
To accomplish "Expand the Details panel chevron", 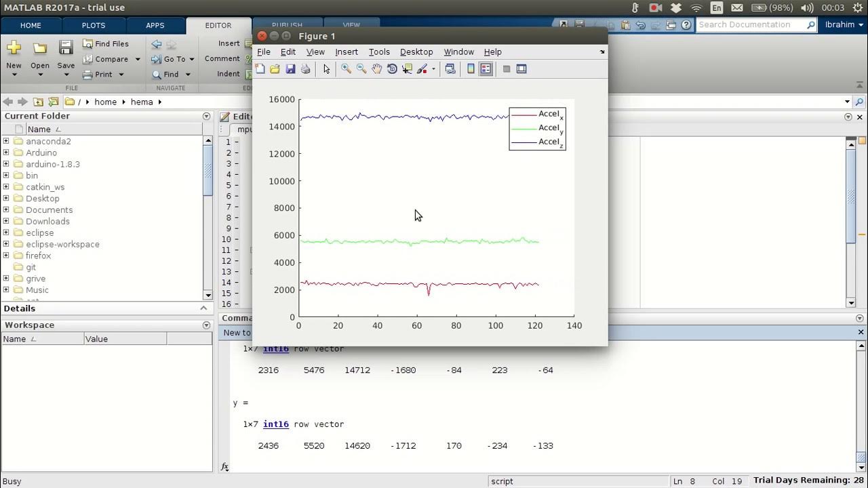I will tap(203, 308).
